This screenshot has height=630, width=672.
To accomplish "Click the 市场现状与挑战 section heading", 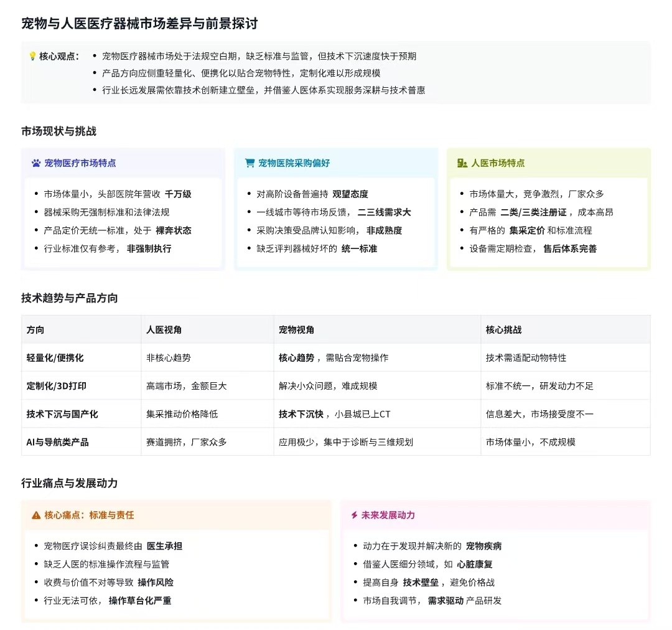I will click(58, 131).
